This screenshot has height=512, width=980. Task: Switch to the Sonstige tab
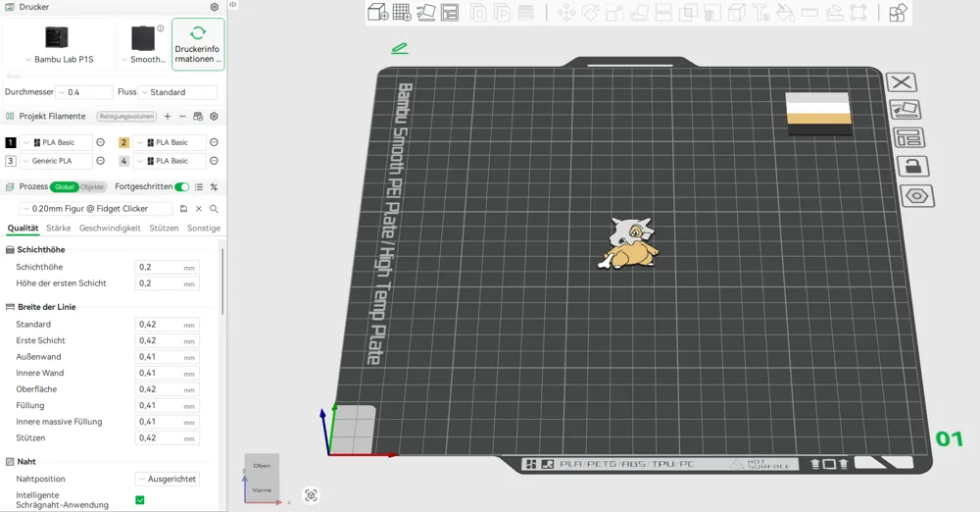tap(204, 228)
